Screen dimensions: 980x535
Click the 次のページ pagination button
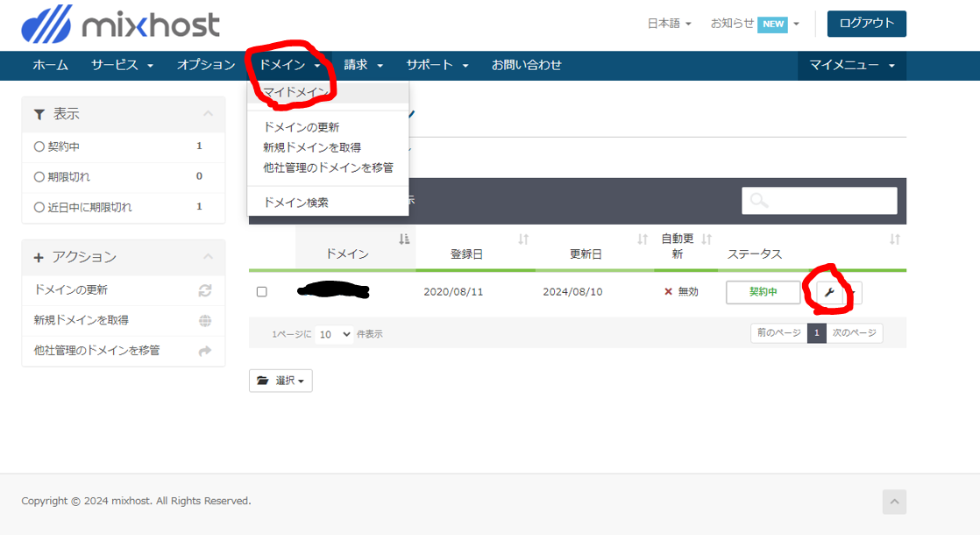coord(855,333)
